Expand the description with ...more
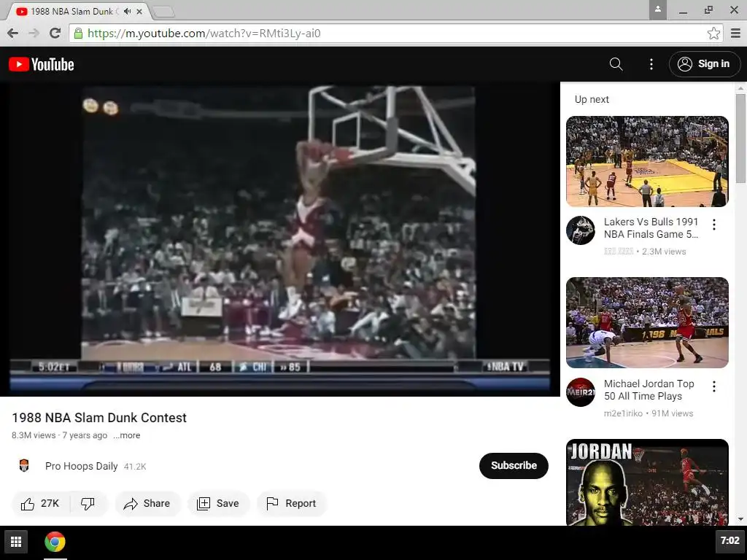Viewport: 747px width, 560px height. pos(127,435)
